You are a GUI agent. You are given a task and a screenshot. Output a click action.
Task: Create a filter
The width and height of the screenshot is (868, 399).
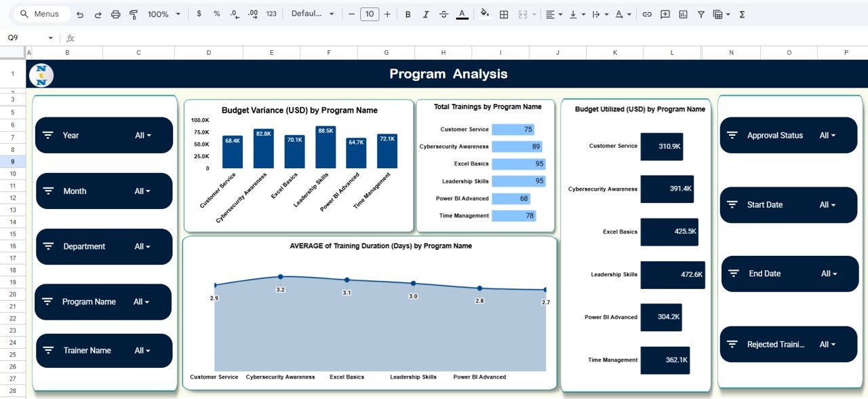[x=701, y=14]
